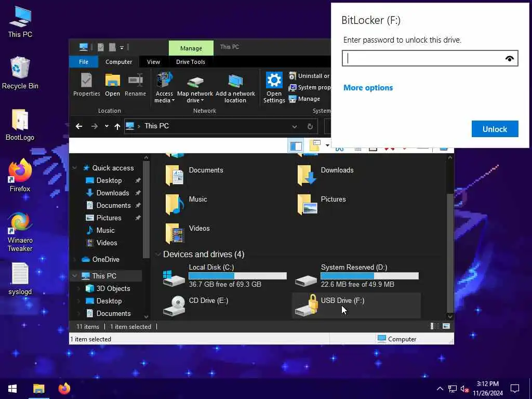The width and height of the screenshot is (532, 399).
Task: Expand address bar history dropdown
Action: (295, 127)
